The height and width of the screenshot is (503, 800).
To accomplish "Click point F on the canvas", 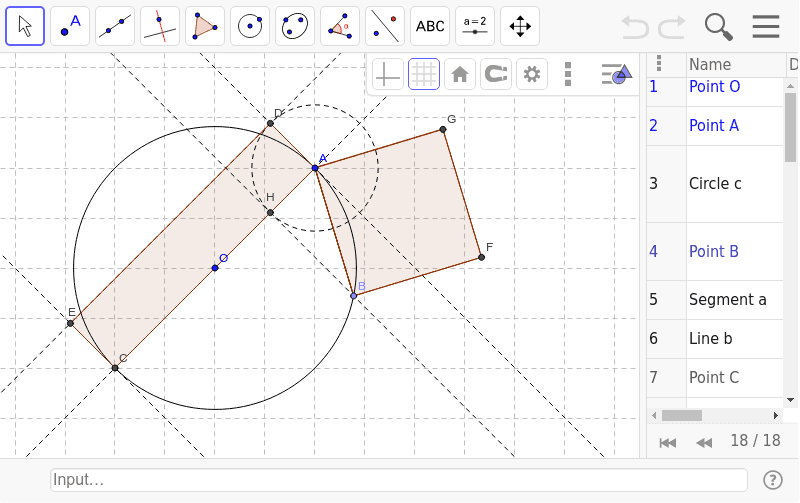I will point(481,257).
